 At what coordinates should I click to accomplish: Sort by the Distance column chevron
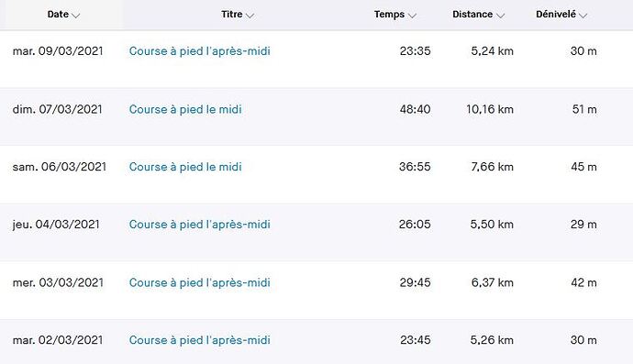(500, 16)
